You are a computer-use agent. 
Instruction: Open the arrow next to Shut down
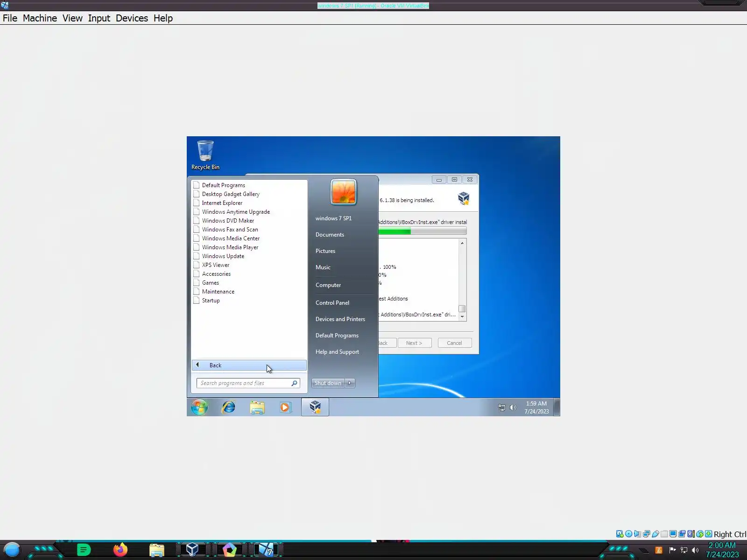coord(350,383)
